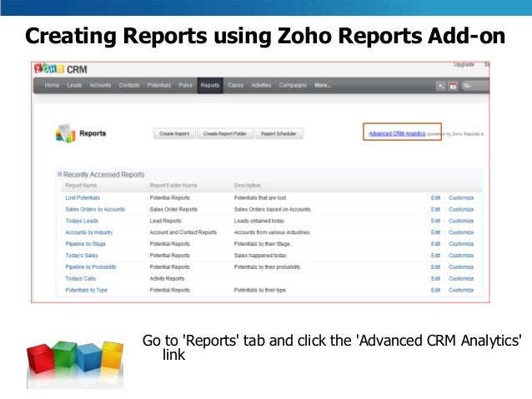Go to the Contacts tab
The height and width of the screenshot is (399, 532).
tap(129, 85)
